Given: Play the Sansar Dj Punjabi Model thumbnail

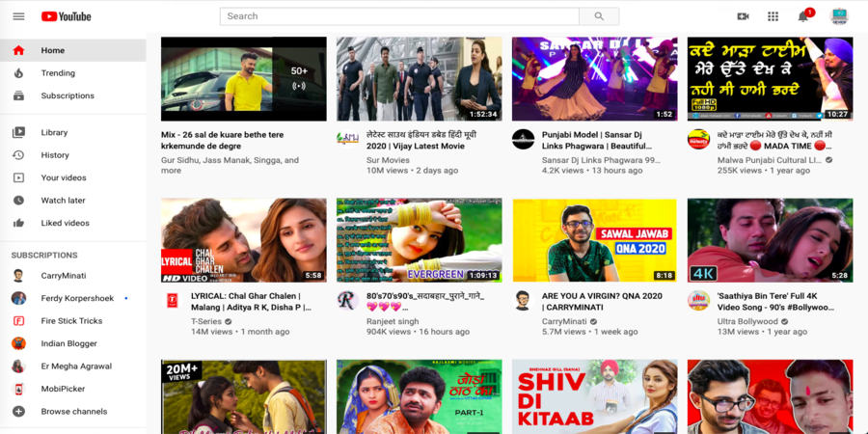Looking at the screenshot, I should [594, 79].
